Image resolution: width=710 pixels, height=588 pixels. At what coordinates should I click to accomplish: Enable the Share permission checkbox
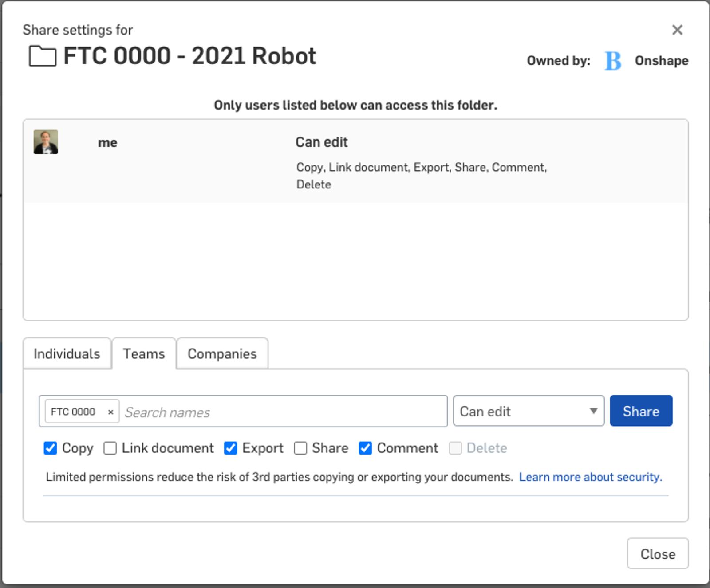300,448
